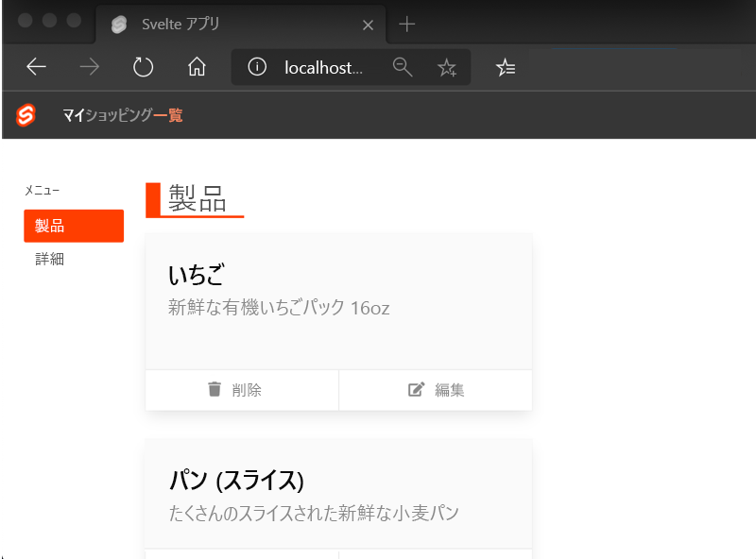Switch to the Svelte アプリ browser tab
756x559 pixels.
pyautogui.click(x=189, y=25)
